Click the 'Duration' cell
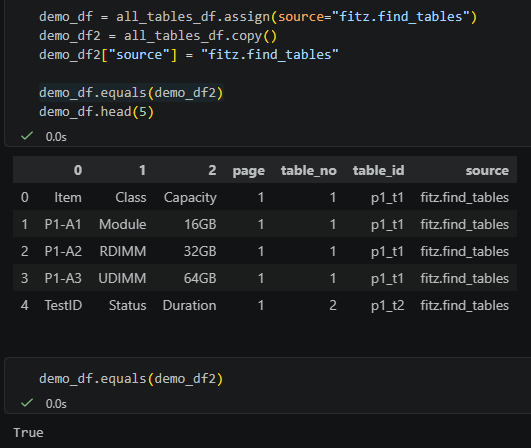Screen dimensions: 531x448 (x=190, y=305)
